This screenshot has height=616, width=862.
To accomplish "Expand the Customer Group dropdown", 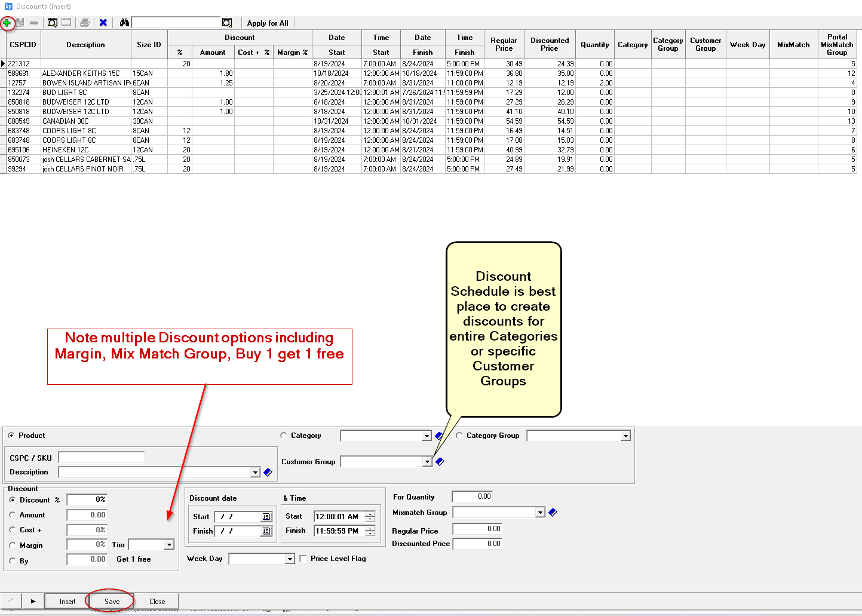I will pos(427,462).
